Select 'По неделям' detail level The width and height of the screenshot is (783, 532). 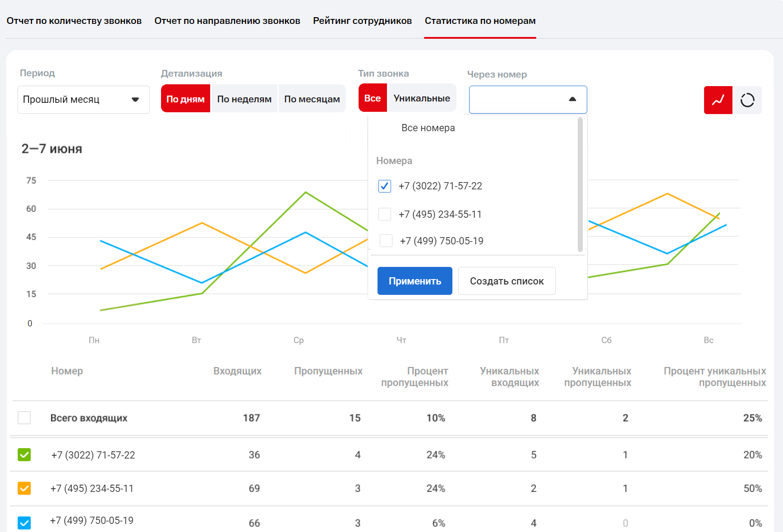[244, 99]
